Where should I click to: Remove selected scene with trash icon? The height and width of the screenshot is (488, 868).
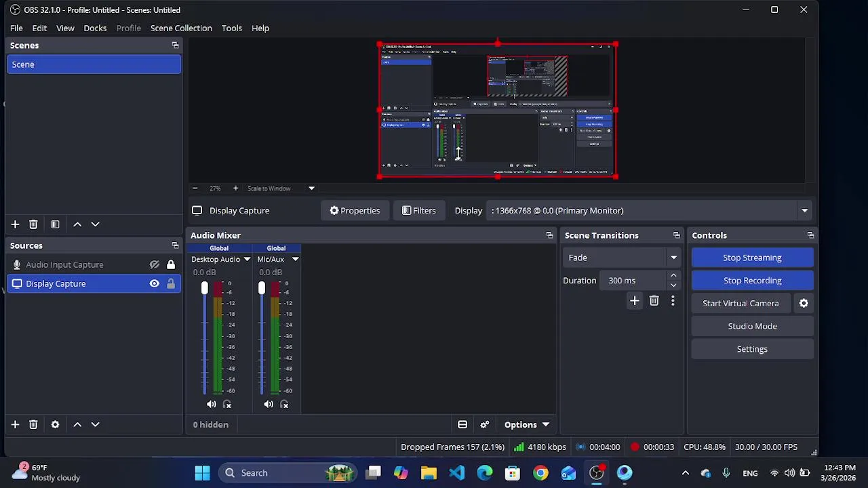point(33,224)
